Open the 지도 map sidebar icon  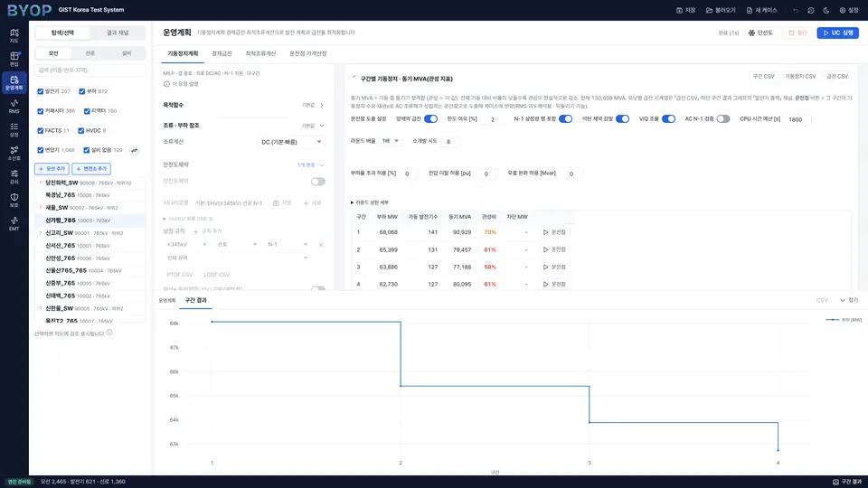point(14,35)
